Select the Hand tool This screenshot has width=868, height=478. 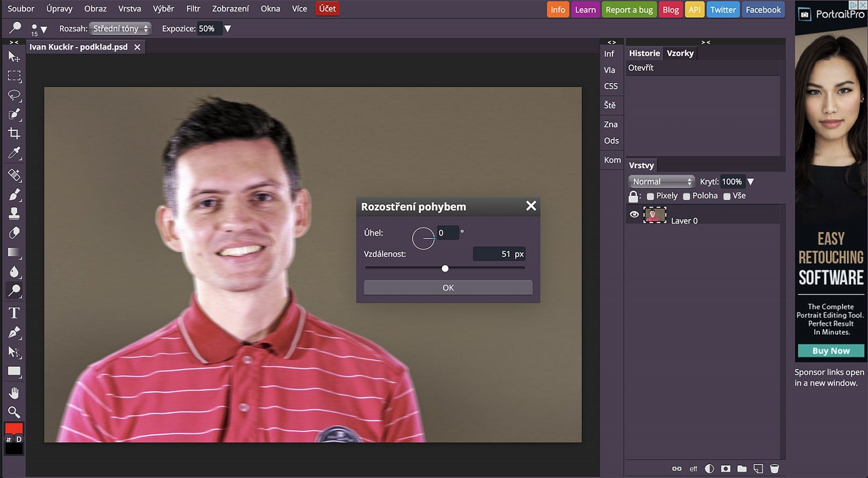(14, 393)
